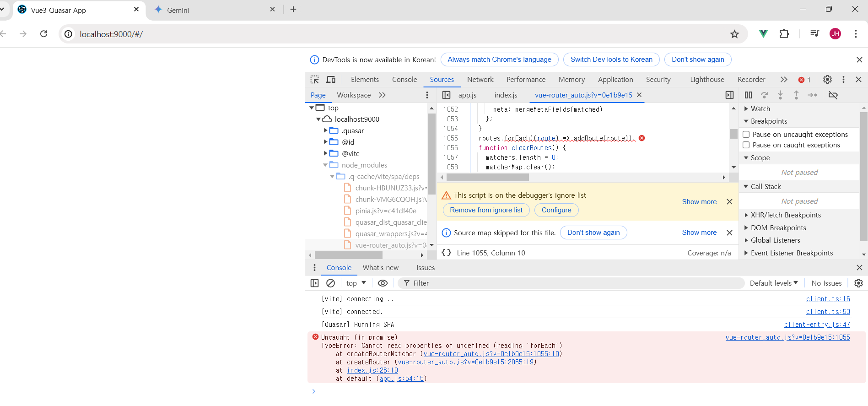Open the Issues drawer tab
The height and width of the screenshot is (406, 868).
coord(426,268)
